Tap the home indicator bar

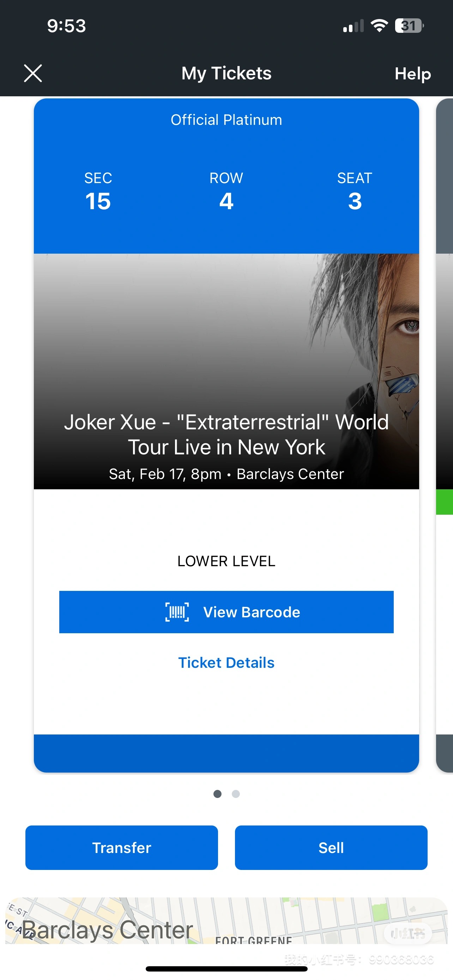point(226,969)
